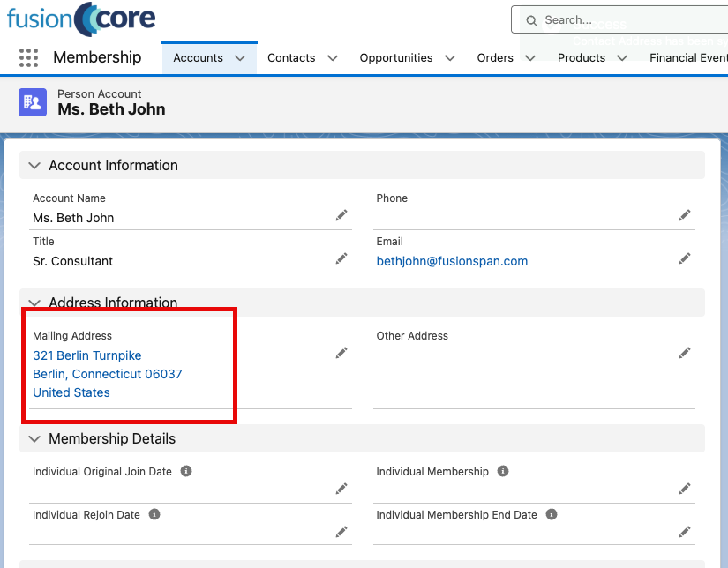Image resolution: width=728 pixels, height=568 pixels.
Task: Click the Mailing Address label
Action: 72,335
